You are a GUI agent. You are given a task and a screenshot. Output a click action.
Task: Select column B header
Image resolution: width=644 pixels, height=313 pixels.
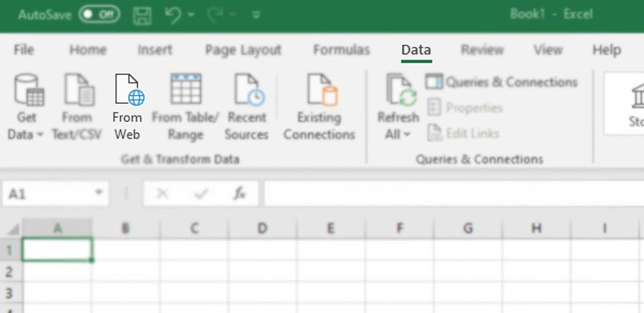tap(126, 227)
